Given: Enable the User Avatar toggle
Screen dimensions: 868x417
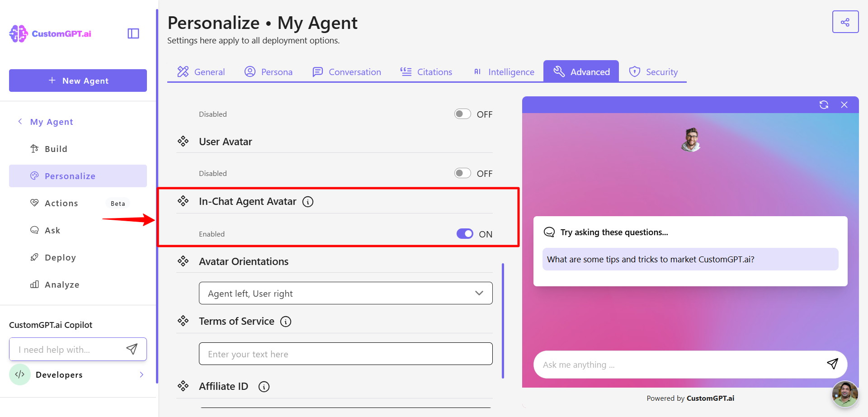Looking at the screenshot, I should [462, 173].
